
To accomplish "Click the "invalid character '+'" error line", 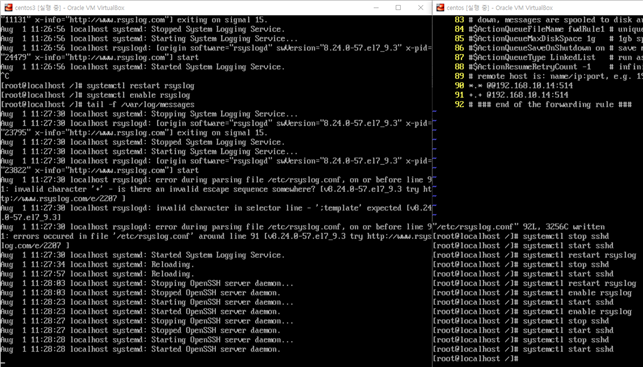I will [x=216, y=189].
